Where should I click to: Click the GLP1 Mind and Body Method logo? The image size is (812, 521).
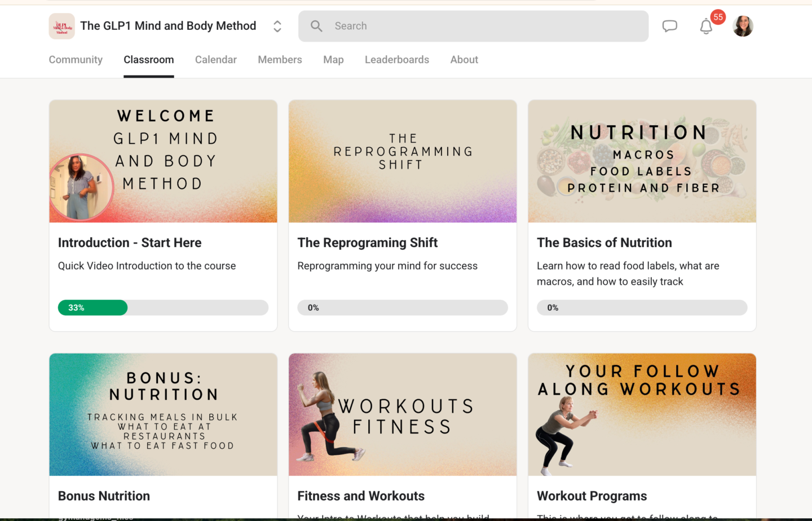coord(61,26)
